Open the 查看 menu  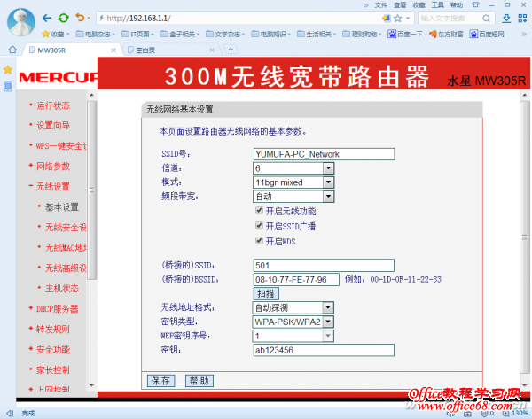point(400,5)
